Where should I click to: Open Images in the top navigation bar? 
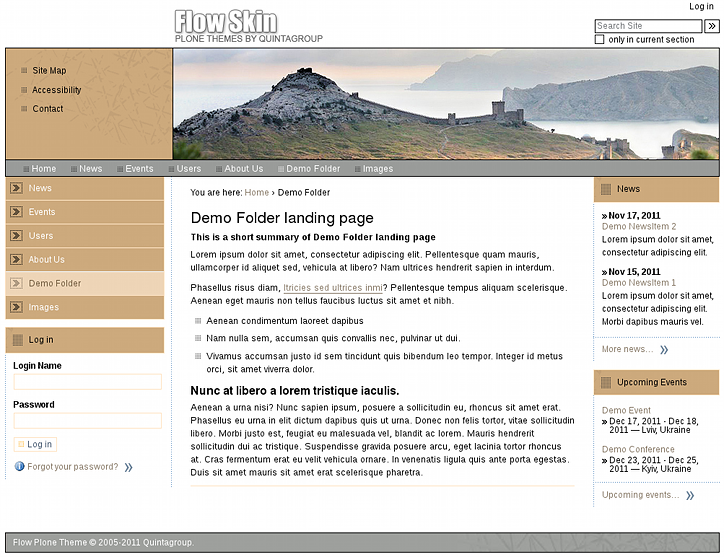coord(378,169)
